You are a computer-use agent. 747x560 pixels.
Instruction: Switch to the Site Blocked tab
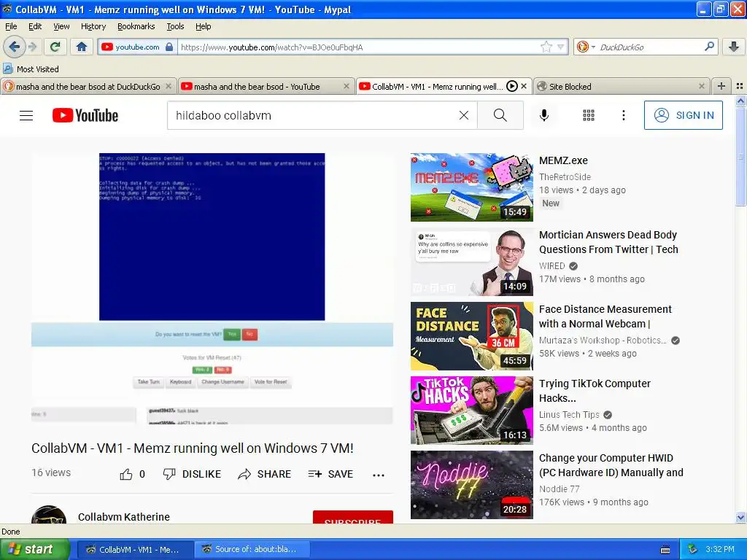point(622,86)
